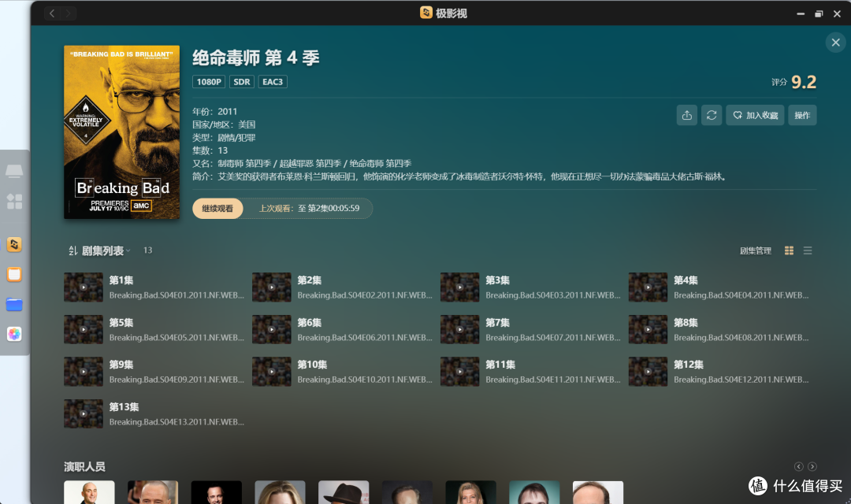
Task: Add the show to favorites (加入收藏)
Action: coord(755,115)
